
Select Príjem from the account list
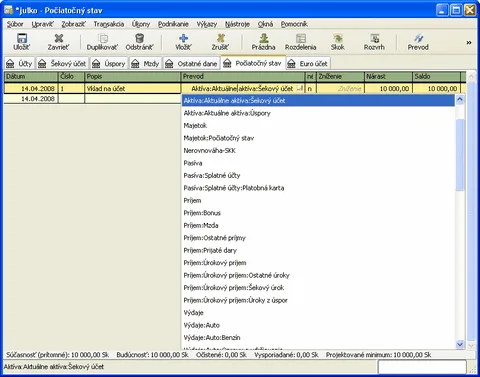(x=318, y=200)
